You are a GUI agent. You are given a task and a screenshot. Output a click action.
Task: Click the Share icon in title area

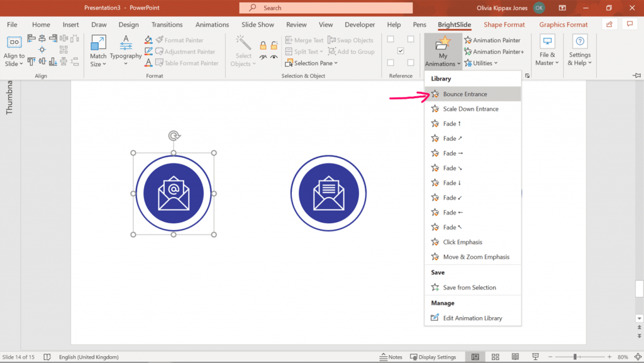pos(609,25)
